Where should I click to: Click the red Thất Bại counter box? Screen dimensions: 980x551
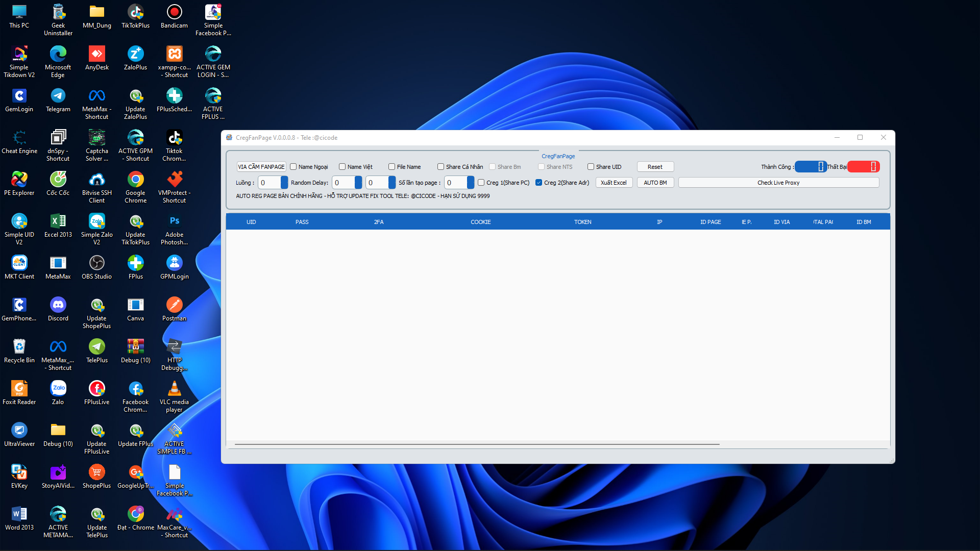[x=864, y=166]
